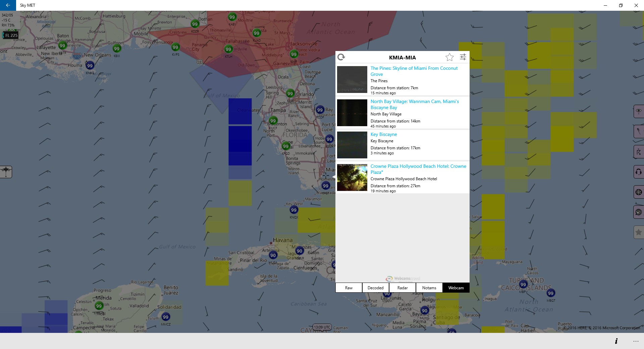View the North Bay Village webcam thumbnail
The image size is (644, 349).
tap(352, 113)
